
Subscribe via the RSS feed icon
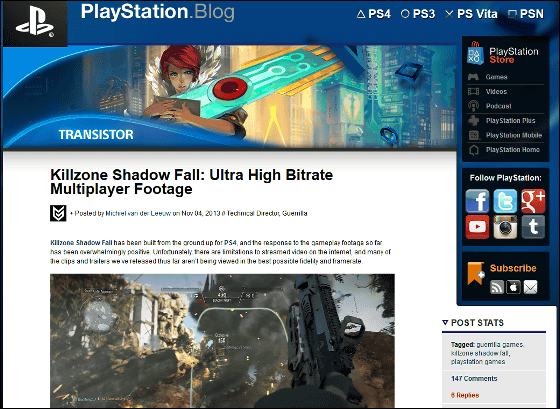tap(497, 287)
